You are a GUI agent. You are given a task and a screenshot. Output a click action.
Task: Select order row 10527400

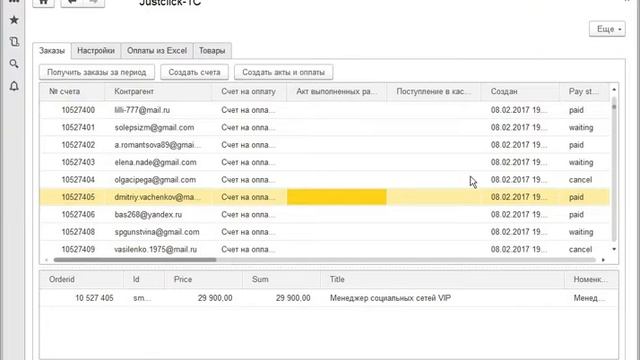[x=324, y=110]
